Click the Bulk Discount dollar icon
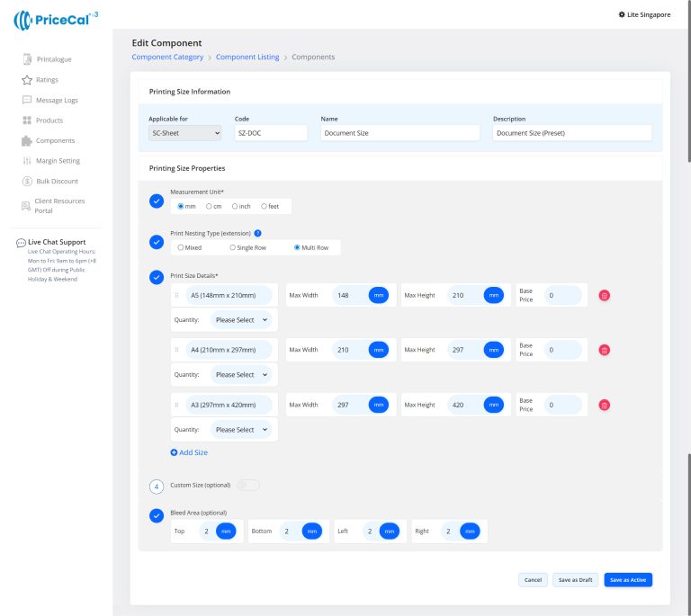The height and width of the screenshot is (616, 691). (27, 182)
